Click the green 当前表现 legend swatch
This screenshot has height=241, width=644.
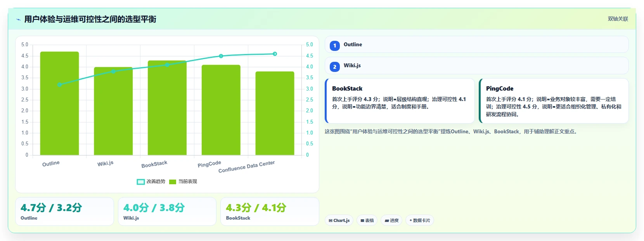tap(173, 182)
